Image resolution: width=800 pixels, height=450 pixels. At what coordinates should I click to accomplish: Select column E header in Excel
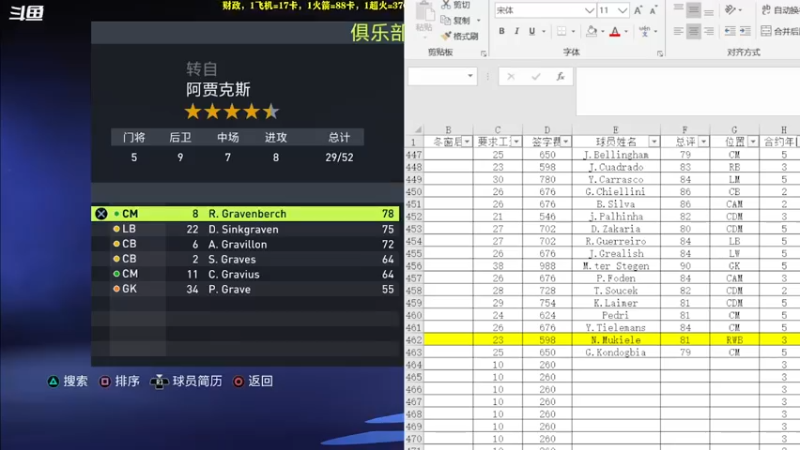616,130
